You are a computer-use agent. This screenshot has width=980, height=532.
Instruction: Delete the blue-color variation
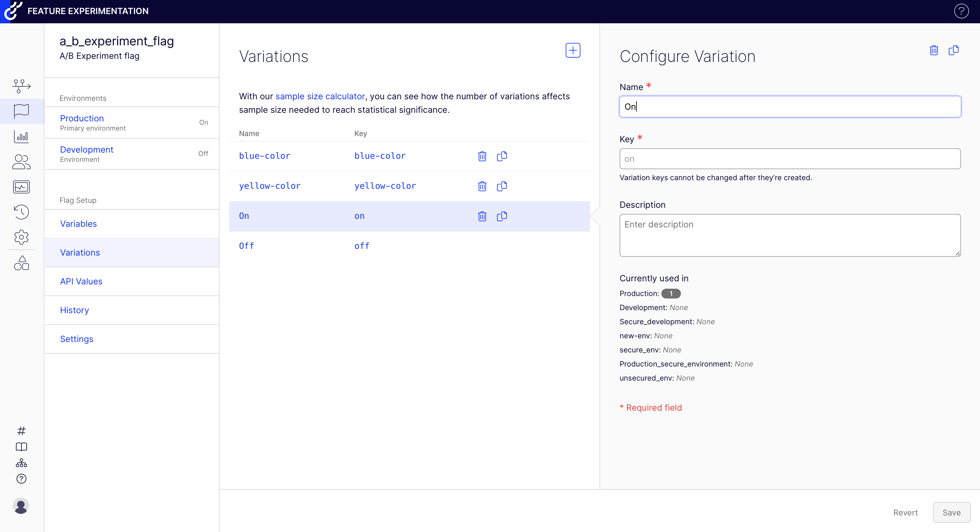(482, 156)
